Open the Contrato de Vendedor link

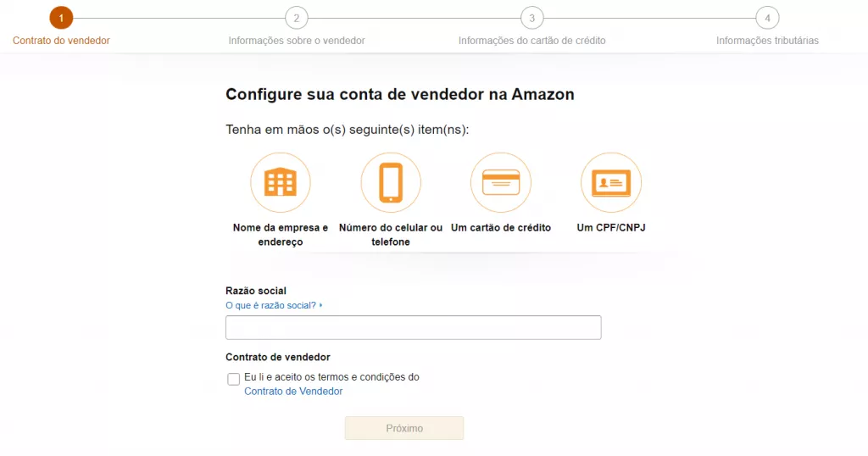coord(293,392)
